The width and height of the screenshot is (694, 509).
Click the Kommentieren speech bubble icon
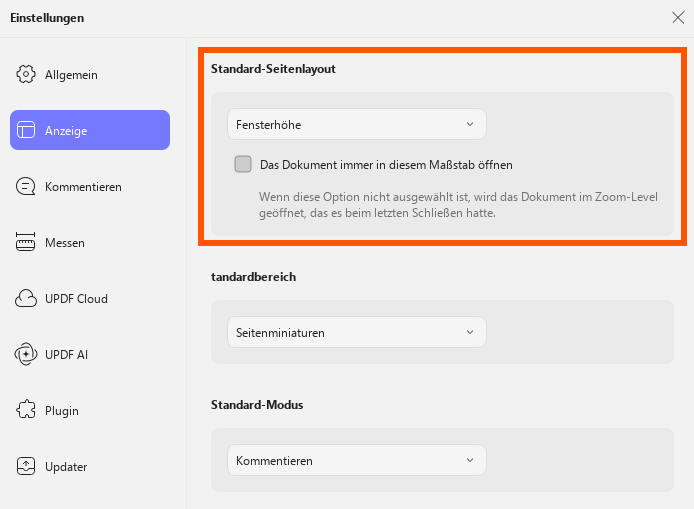26,186
